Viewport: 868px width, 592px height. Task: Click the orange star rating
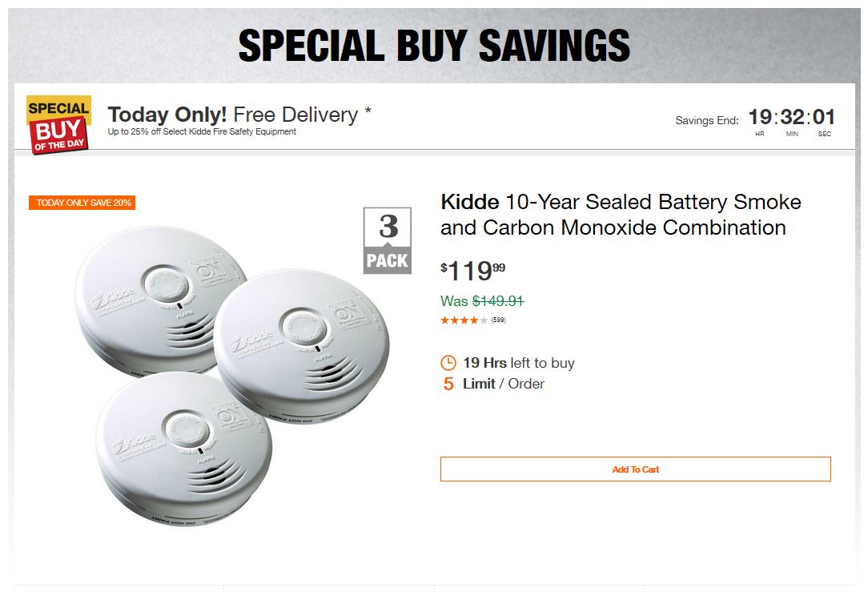464,320
